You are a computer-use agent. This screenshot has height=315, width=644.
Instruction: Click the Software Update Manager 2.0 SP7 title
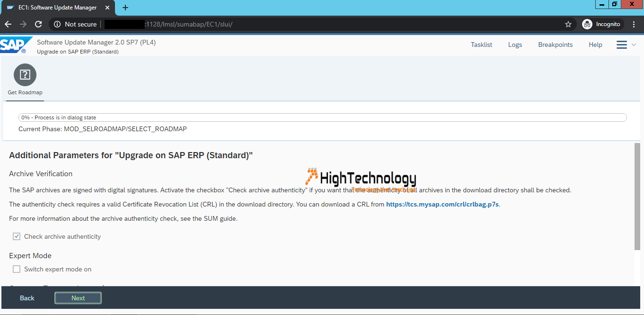(96, 42)
